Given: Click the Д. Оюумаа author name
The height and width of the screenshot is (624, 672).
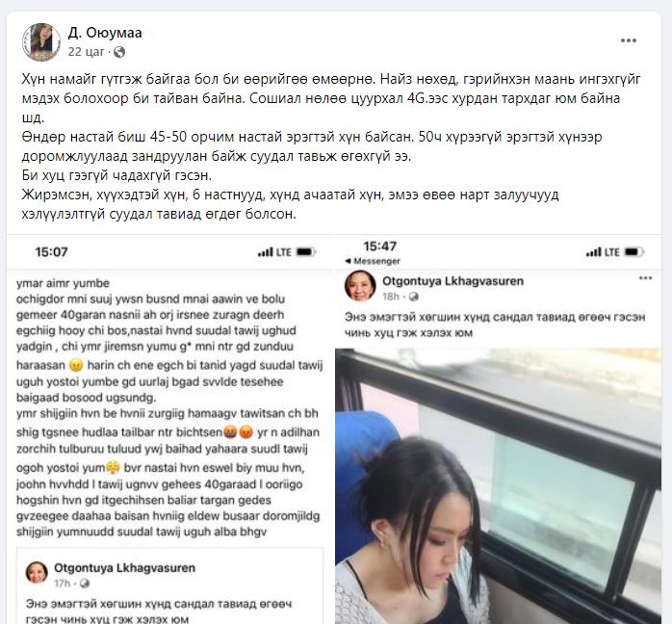Looking at the screenshot, I should pos(105,33).
